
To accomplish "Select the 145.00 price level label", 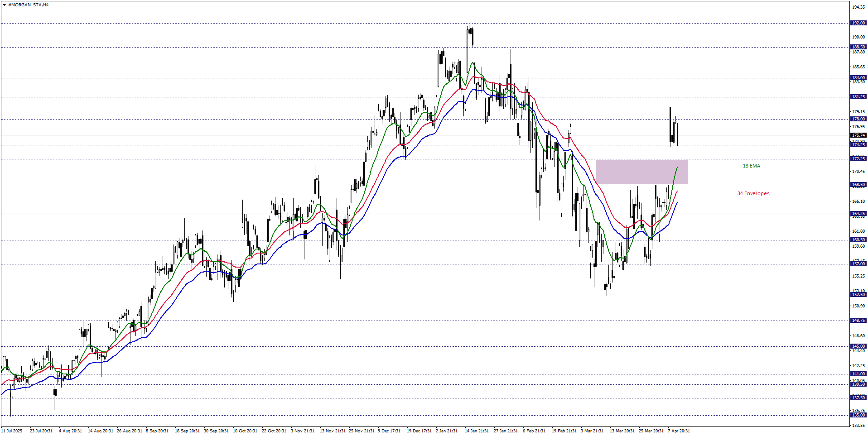I will [858, 346].
